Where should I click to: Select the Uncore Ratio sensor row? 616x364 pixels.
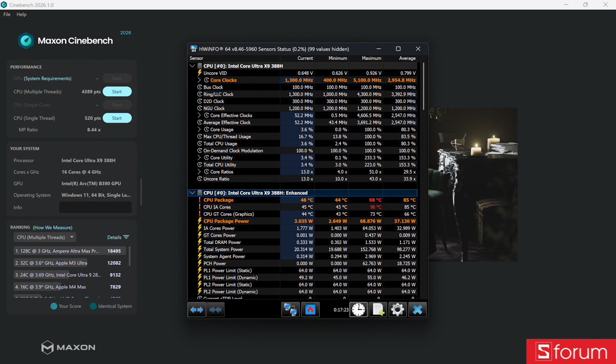303,179
